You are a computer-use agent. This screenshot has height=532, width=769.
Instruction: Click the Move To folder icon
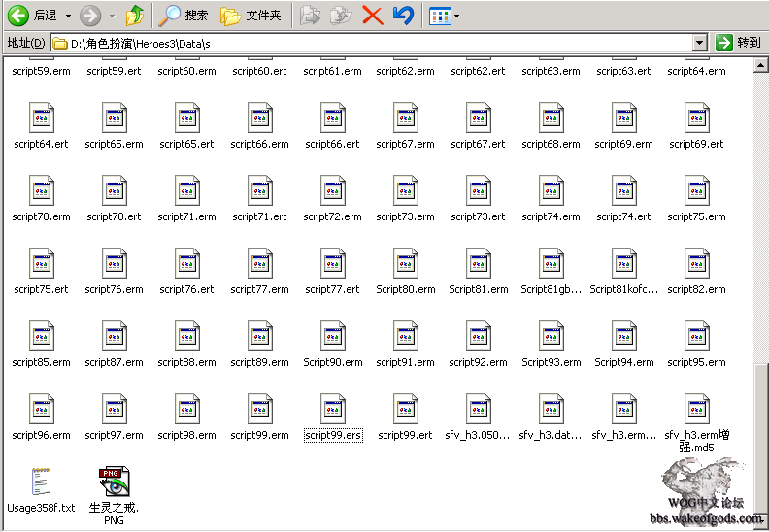(x=310, y=16)
